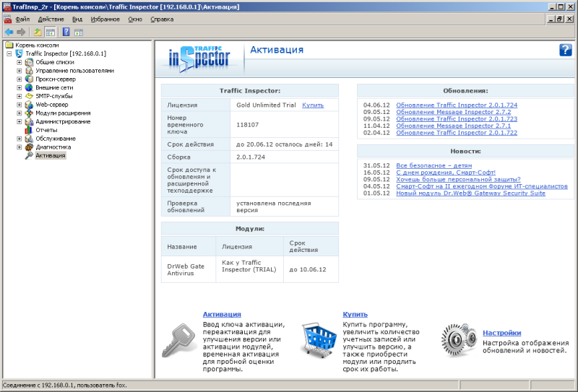Open Обновление Traffic Inspector 2.0.1.722 link
The image size is (578, 392).
point(457,133)
